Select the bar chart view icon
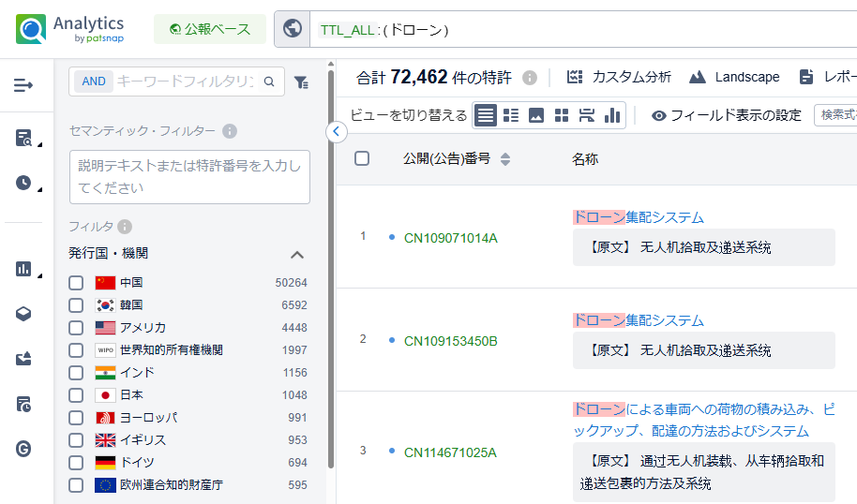Viewport: 857px width, 504px height. tap(612, 115)
